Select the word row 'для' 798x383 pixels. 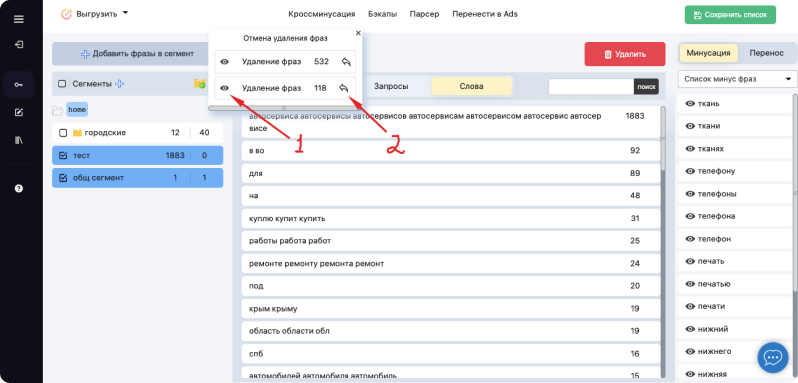450,173
